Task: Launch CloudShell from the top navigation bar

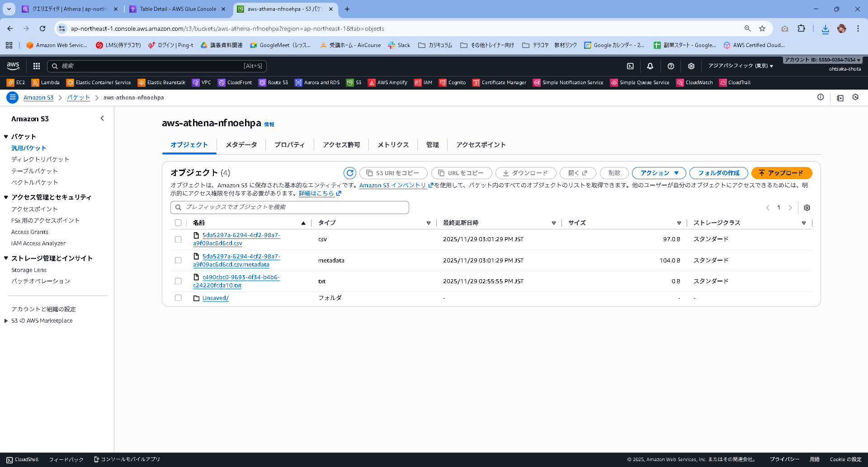Action: pyautogui.click(x=630, y=66)
